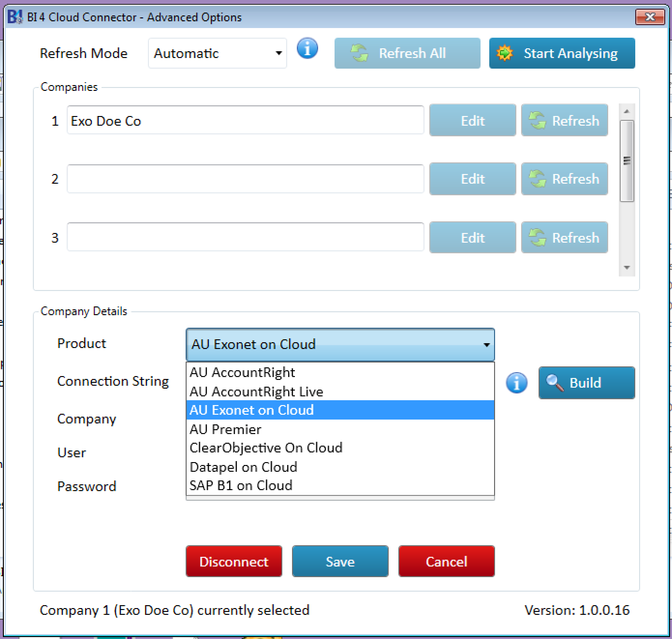672x639 pixels.
Task: Click the Password label
Action: point(87,486)
